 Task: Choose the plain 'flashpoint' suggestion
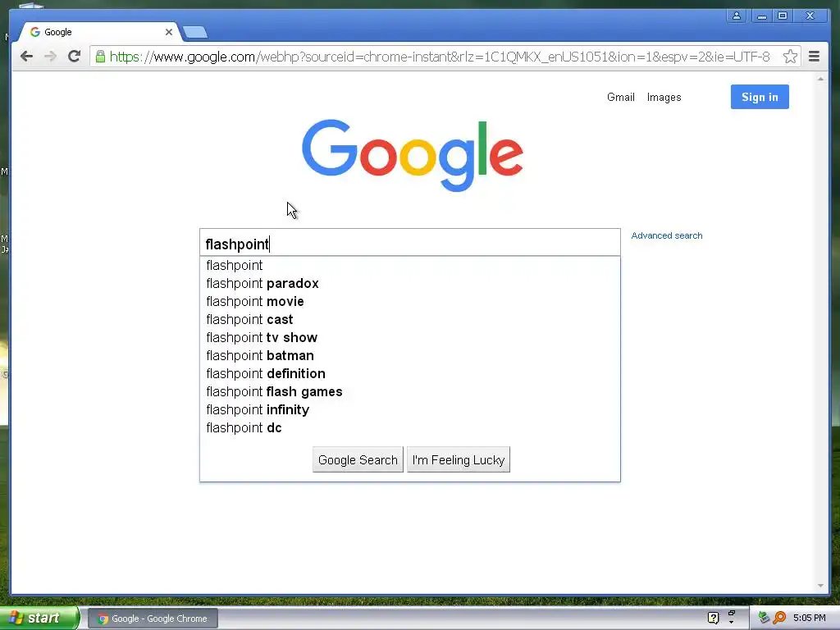click(410, 265)
